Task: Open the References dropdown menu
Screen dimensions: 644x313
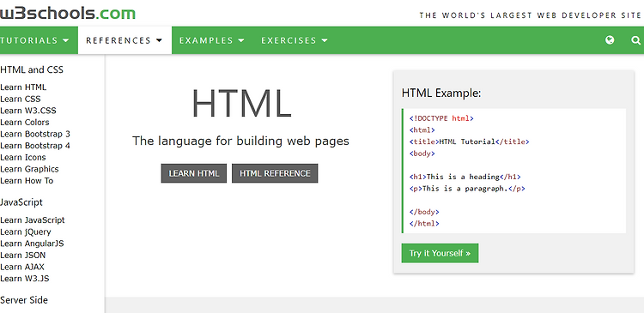Action: tap(125, 40)
